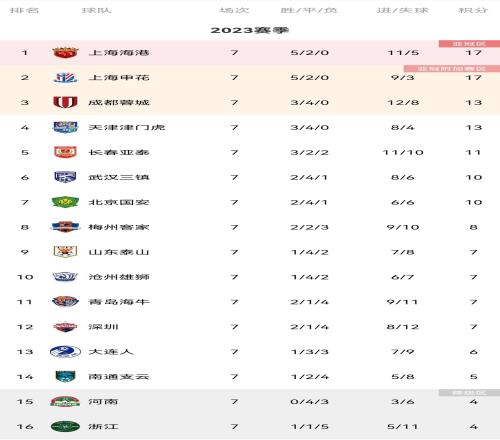Image resolution: width=500 pixels, height=440 pixels.
Task: Click the 上海海港 team logo
Action: tap(65, 53)
